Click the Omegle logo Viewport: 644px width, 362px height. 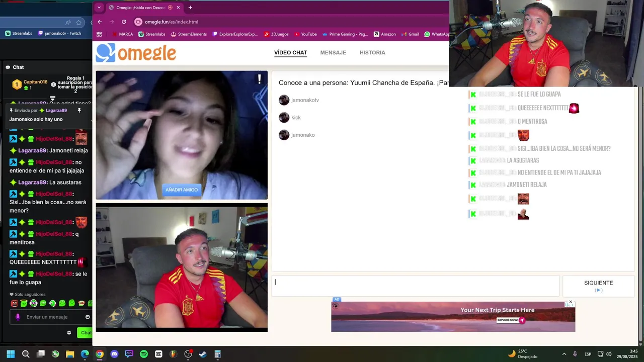[x=136, y=53]
